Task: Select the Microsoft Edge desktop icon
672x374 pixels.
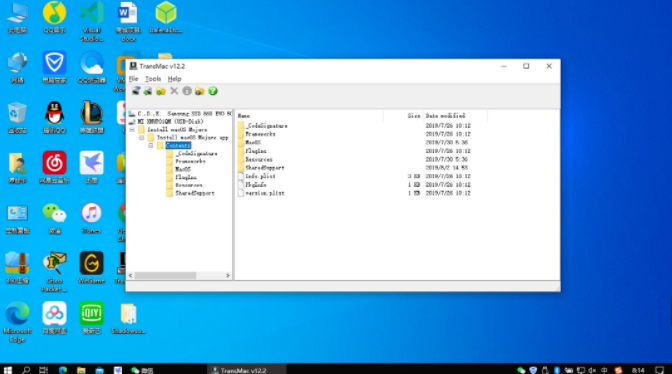Action: click(x=18, y=322)
